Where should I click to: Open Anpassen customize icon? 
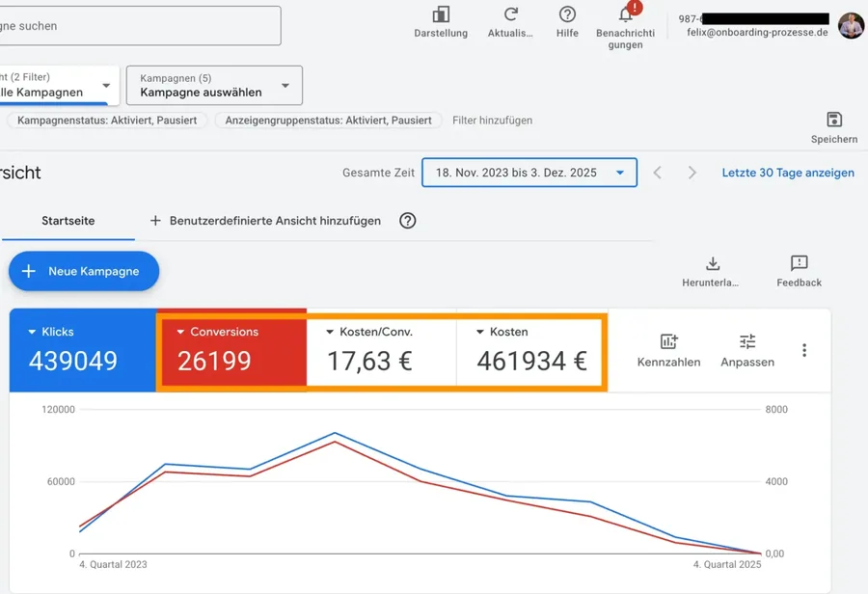click(747, 341)
